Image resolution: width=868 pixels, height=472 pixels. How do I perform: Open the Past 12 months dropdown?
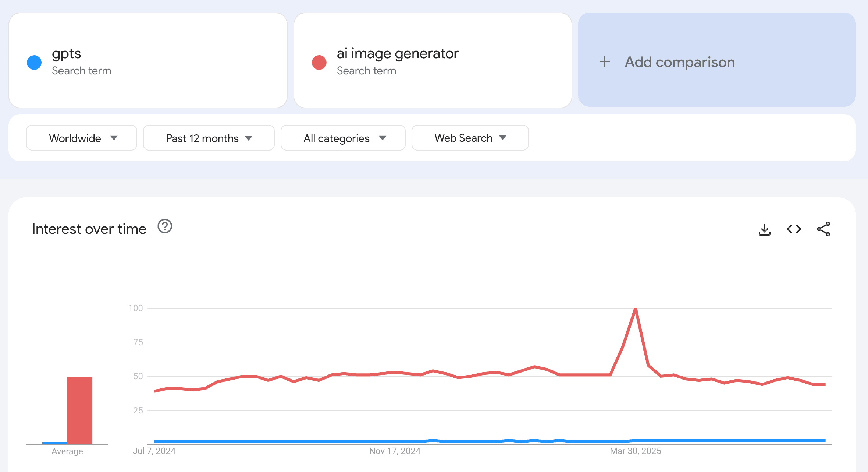tap(209, 138)
